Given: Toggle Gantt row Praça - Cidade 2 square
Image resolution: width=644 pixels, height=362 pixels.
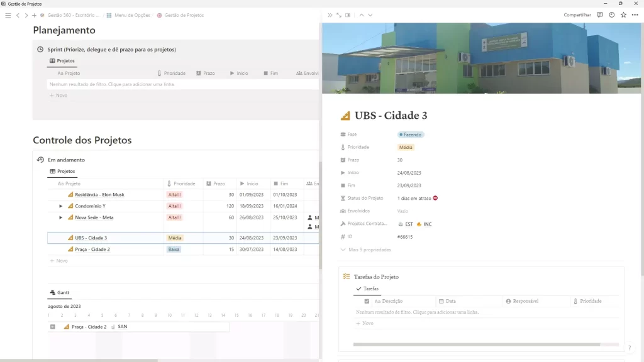Looking at the screenshot, I should coord(53,327).
